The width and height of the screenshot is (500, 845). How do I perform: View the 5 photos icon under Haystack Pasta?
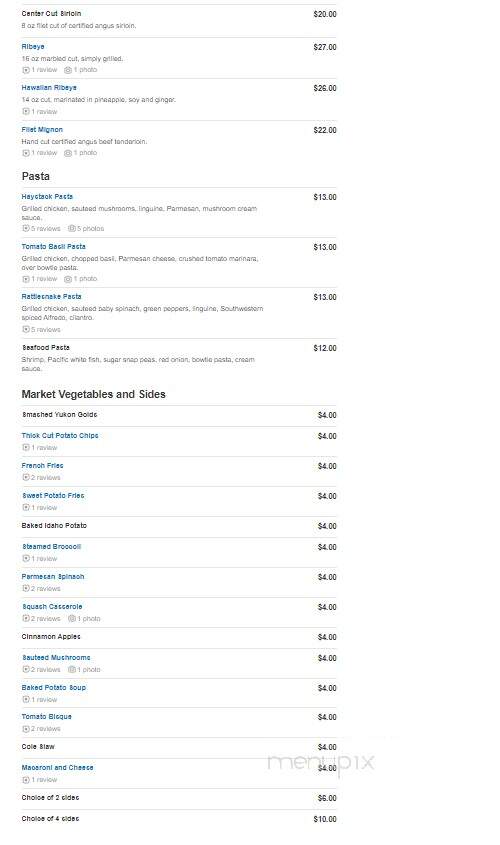(x=72, y=228)
